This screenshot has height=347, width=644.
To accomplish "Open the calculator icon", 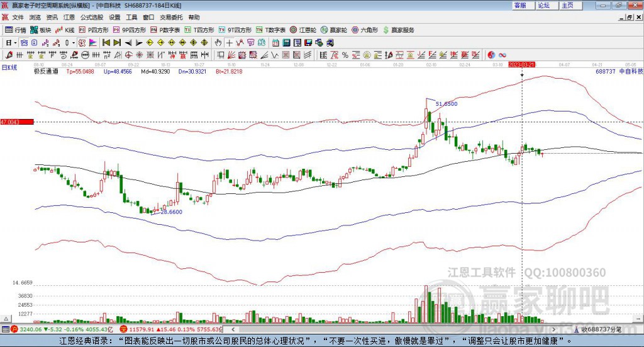I will pos(286,43).
